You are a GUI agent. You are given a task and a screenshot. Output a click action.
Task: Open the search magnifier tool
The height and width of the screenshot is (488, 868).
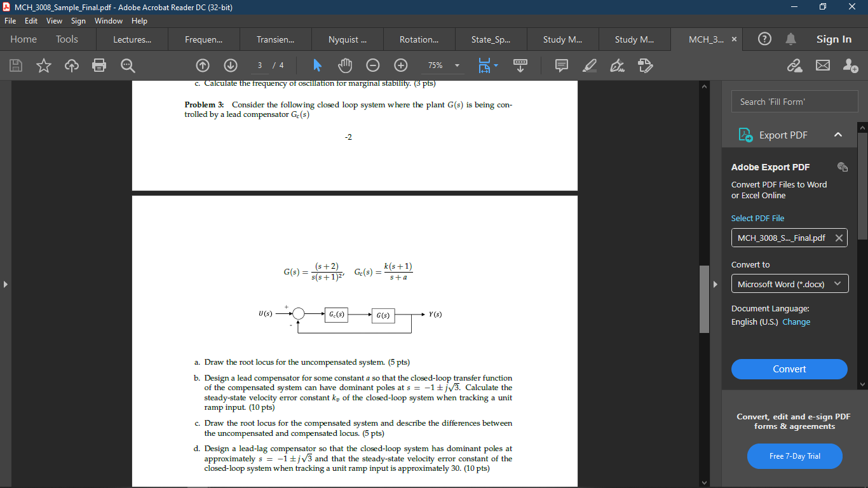127,65
